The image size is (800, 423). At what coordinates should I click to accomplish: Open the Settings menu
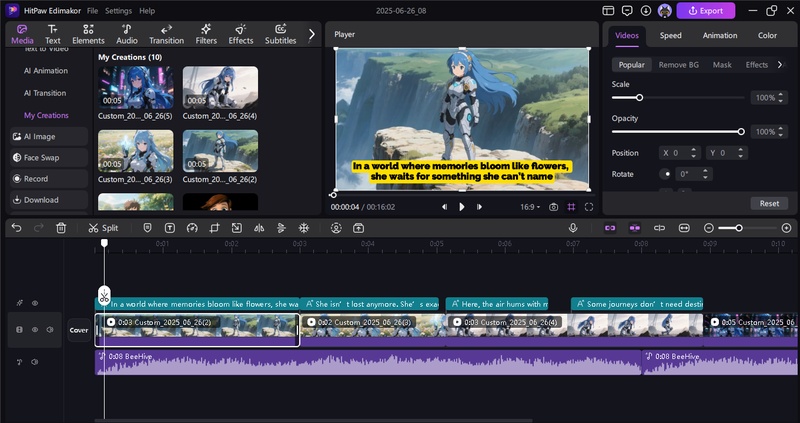[x=118, y=10]
